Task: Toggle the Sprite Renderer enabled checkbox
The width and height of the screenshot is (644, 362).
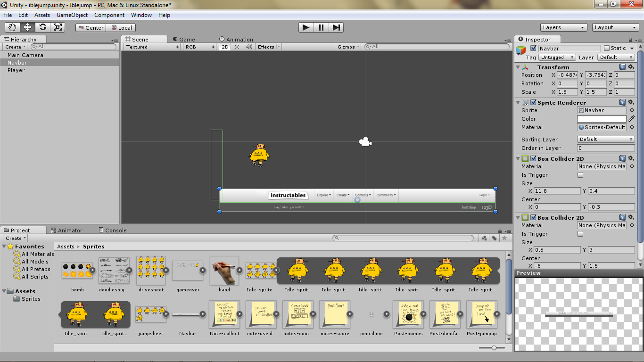Action: (533, 102)
